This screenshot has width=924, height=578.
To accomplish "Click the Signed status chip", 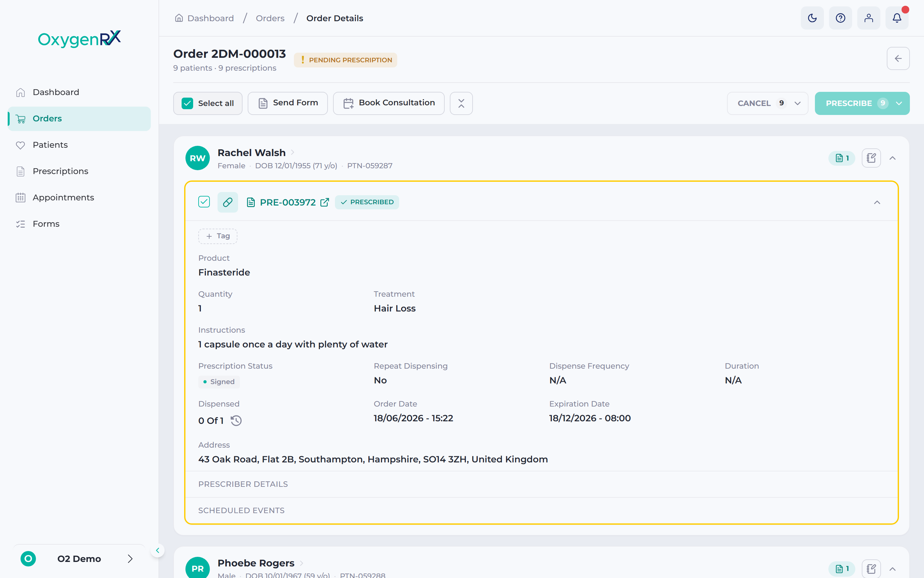I will [219, 381].
